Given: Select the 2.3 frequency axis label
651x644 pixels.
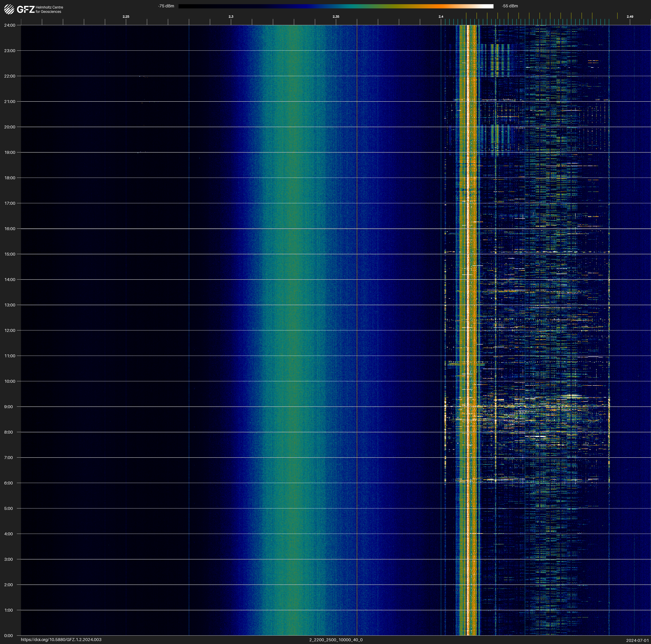Looking at the screenshot, I should (231, 17).
